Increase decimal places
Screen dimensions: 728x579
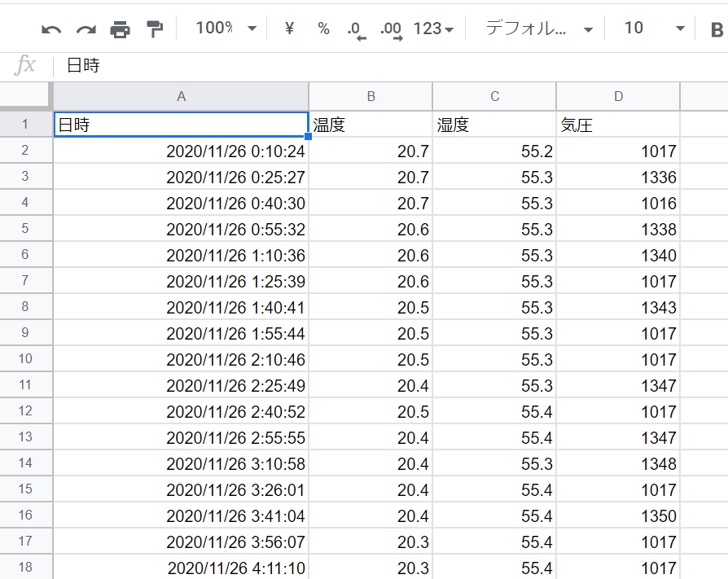coord(392,30)
